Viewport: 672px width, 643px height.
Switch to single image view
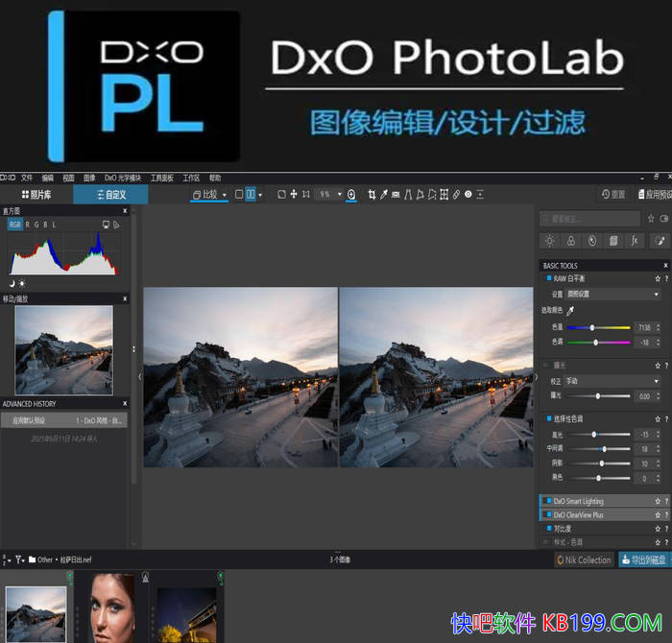pyautogui.click(x=239, y=195)
